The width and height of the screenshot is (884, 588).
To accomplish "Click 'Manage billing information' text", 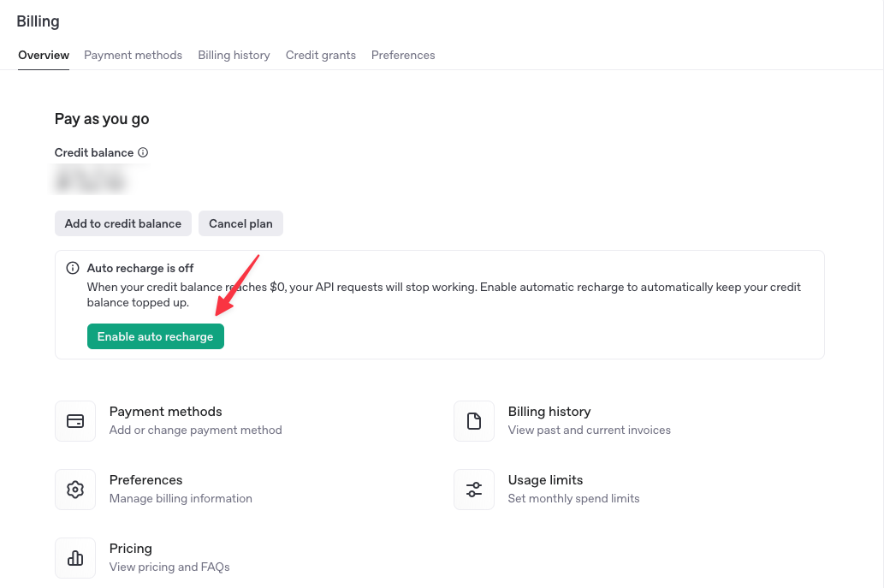I will [181, 498].
